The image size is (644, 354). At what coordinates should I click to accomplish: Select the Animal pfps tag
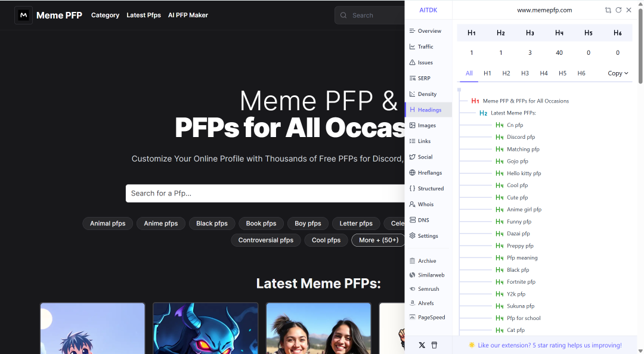click(x=107, y=223)
